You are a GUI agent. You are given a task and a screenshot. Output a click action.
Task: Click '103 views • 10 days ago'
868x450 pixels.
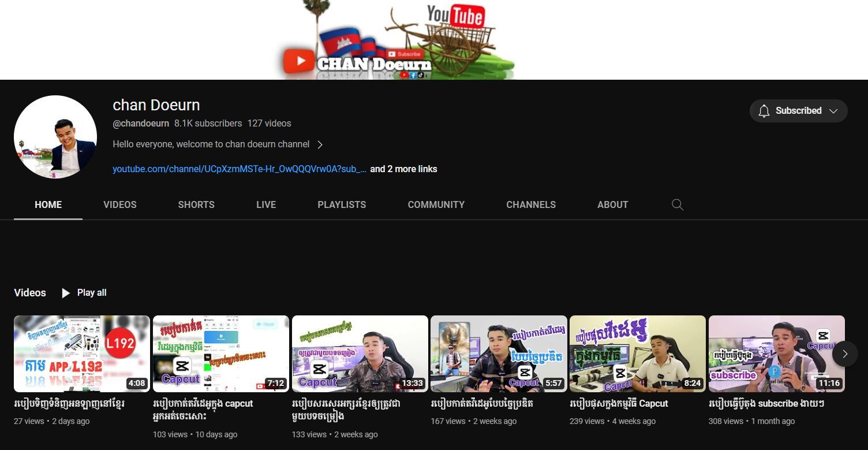(x=195, y=434)
